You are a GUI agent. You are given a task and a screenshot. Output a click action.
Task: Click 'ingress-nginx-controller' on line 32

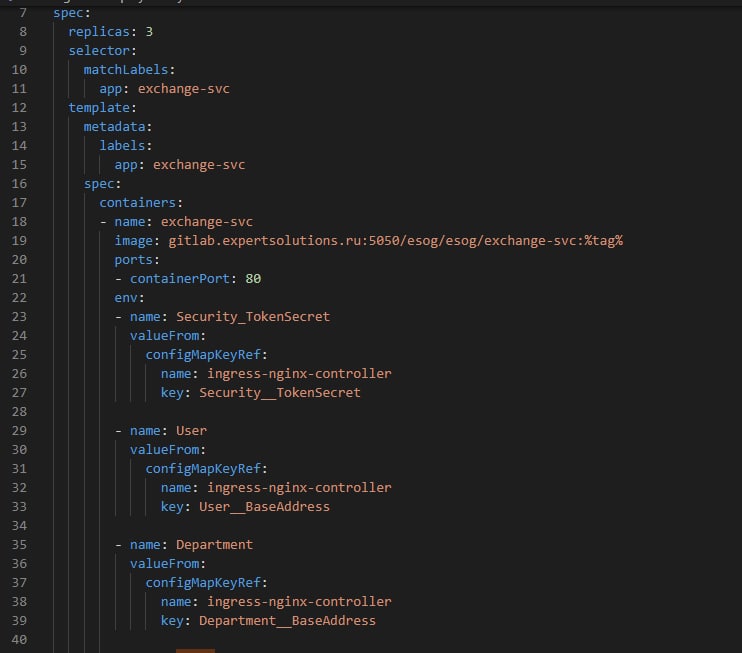(299, 487)
